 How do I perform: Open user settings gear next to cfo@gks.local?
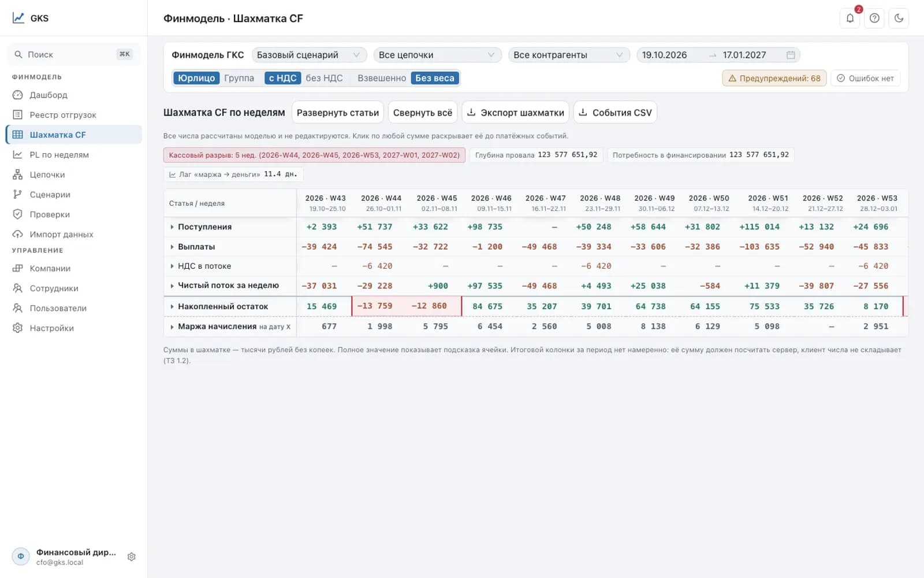(132, 557)
